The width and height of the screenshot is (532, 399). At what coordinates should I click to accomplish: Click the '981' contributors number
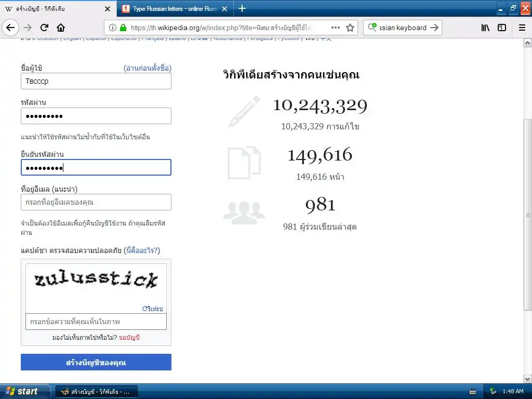(x=320, y=205)
